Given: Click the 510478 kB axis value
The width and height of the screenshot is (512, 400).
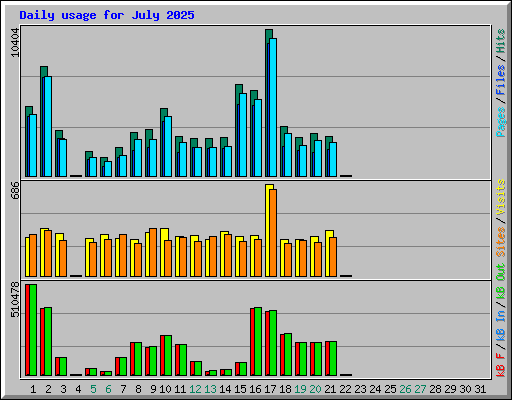Looking at the screenshot, I should (15, 300).
